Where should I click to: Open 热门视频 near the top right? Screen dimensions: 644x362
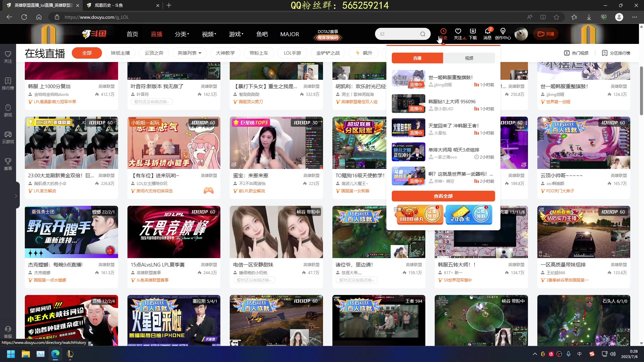[576, 53]
